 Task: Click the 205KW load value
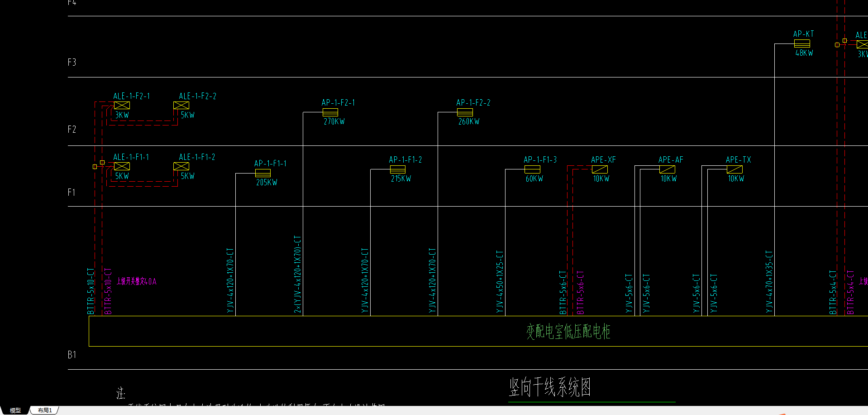[x=267, y=183]
